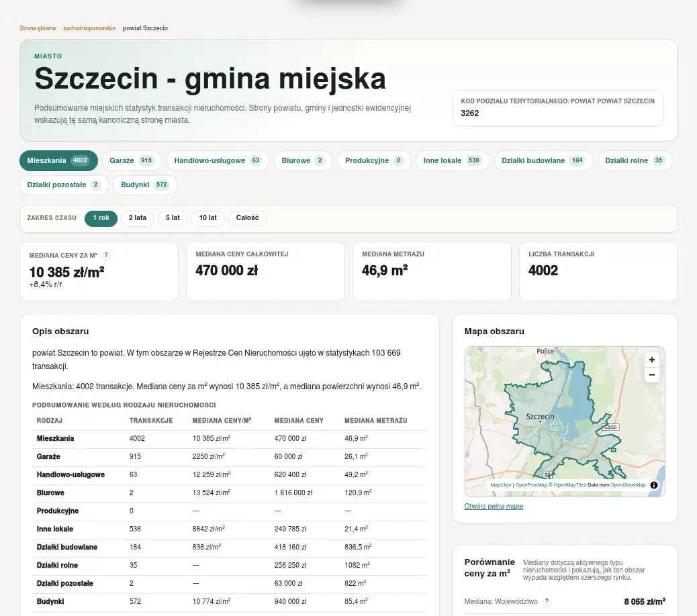Screen dimensions: 697x616
Task: Set time range to Całość
Action: (247, 218)
